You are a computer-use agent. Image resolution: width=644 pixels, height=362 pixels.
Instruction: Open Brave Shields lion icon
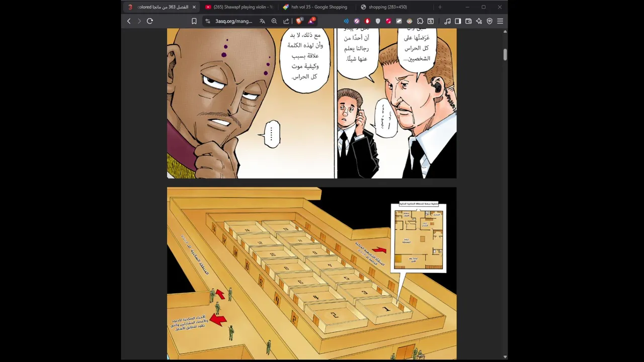pyautogui.click(x=299, y=21)
